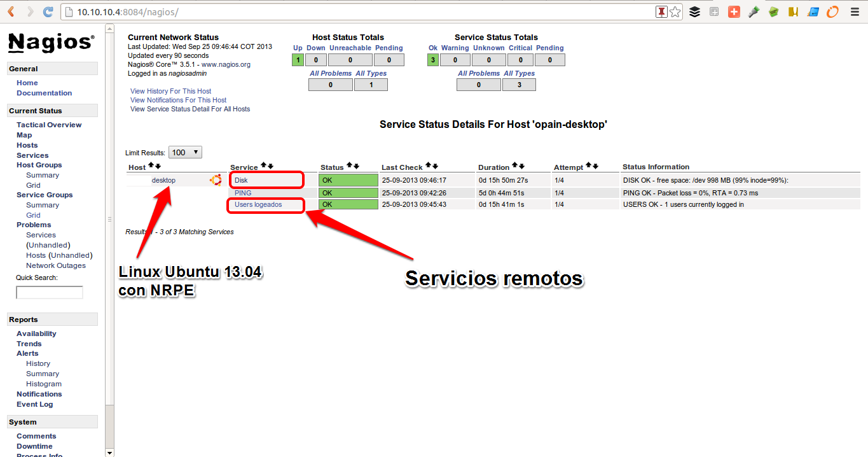Viewport: 868px width, 457px height.
Task: Select the PING service link
Action: (x=242, y=193)
